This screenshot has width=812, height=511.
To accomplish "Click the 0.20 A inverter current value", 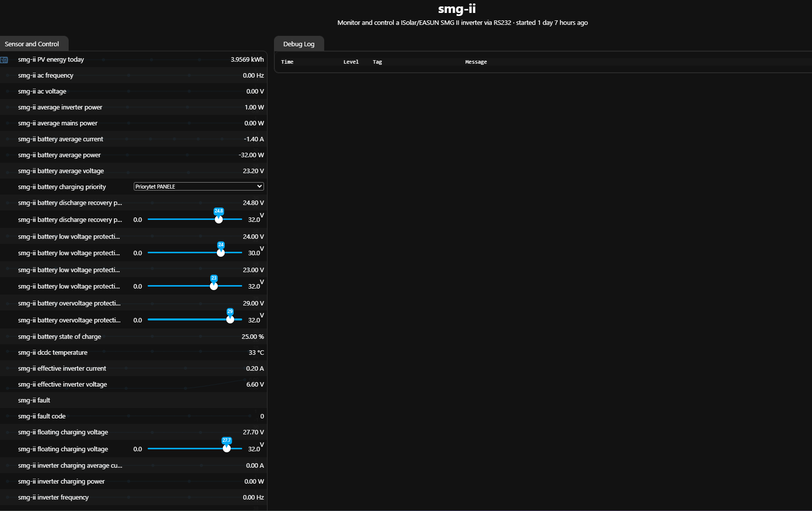I will [255, 369].
